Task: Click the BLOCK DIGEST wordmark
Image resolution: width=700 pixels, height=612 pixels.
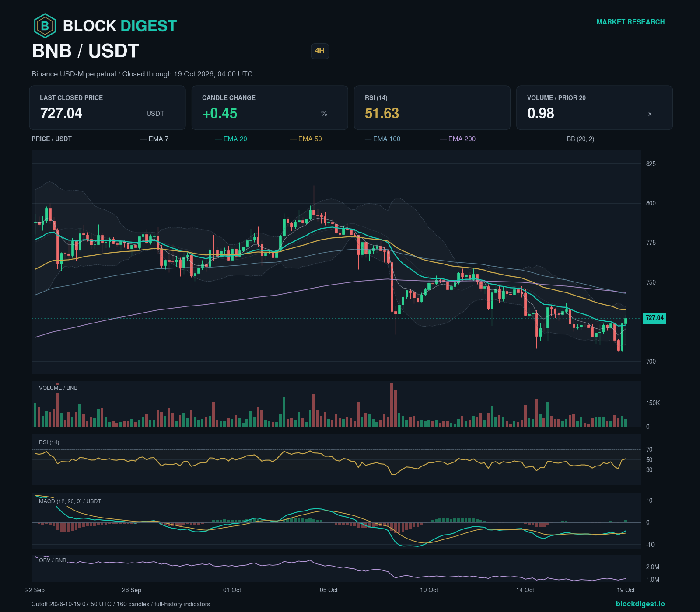Action: (120, 26)
